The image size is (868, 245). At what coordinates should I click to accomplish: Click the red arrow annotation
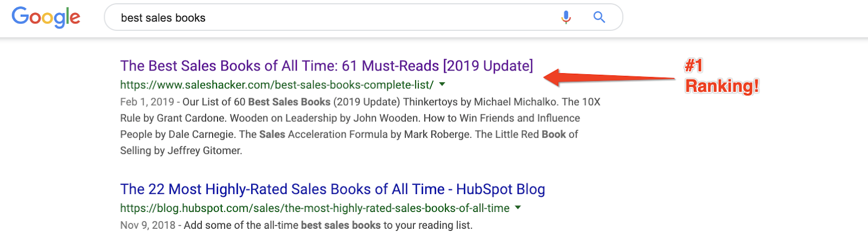pos(608,77)
